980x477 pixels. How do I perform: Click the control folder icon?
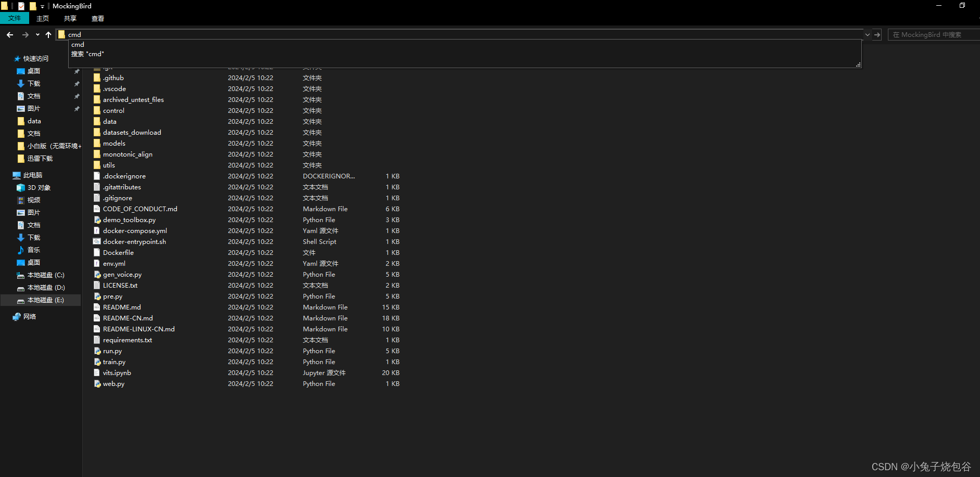pyautogui.click(x=97, y=110)
